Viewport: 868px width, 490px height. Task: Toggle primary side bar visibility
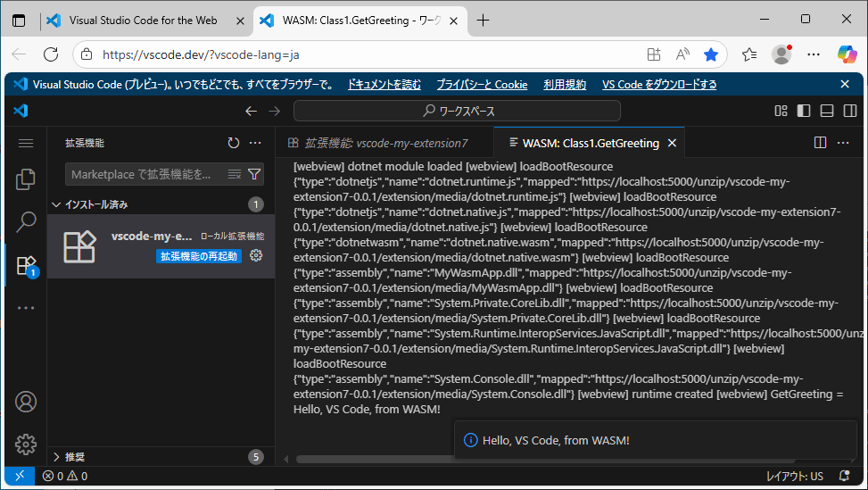[804, 111]
